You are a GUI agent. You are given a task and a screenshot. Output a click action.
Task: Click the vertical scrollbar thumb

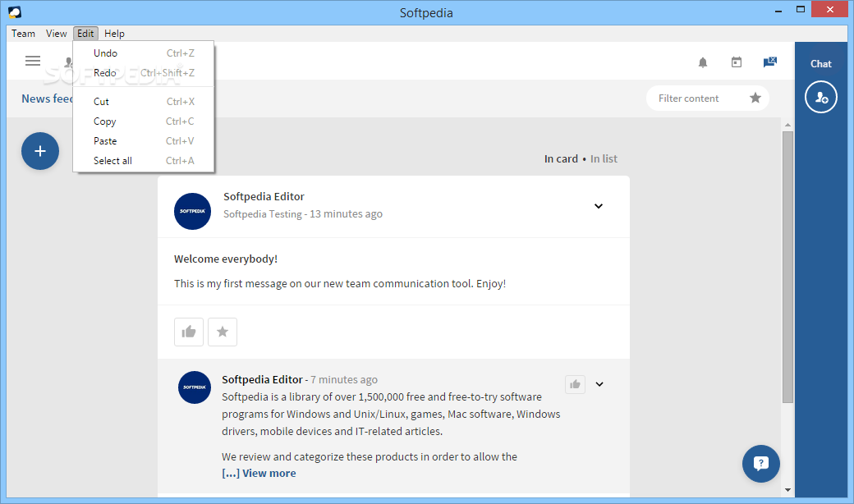pos(787,267)
